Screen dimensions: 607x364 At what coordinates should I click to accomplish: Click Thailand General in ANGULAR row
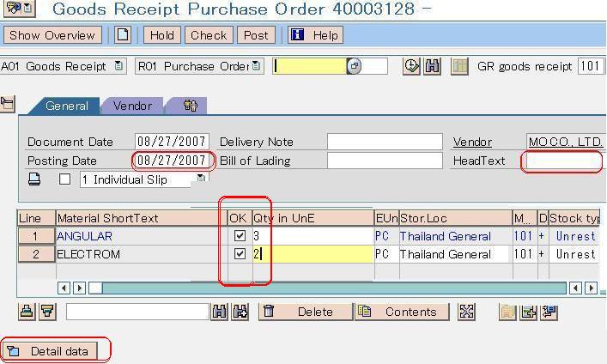(x=446, y=236)
